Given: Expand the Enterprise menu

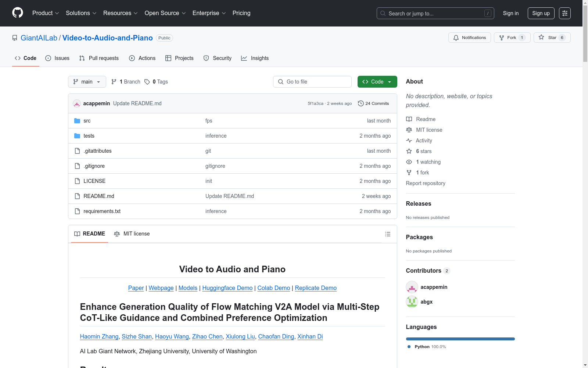Looking at the screenshot, I should click(x=209, y=13).
